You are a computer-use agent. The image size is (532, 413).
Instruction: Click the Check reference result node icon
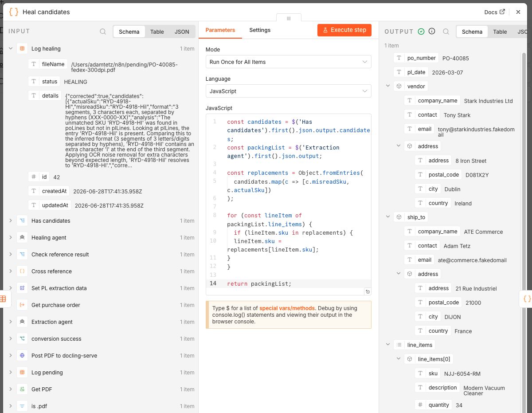(22, 255)
